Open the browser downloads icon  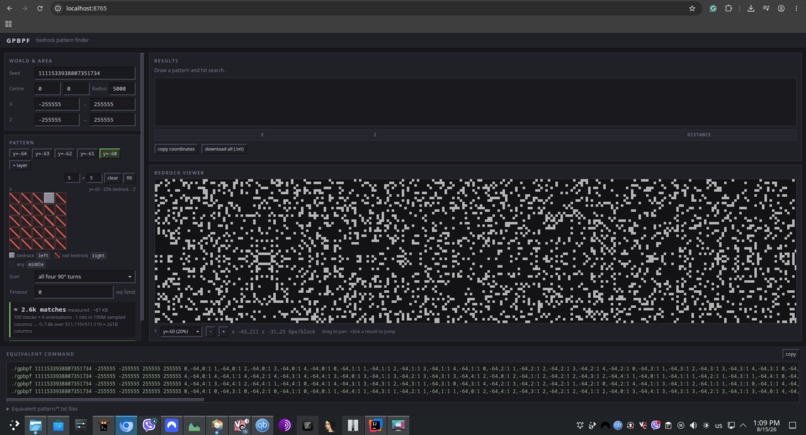pos(750,8)
